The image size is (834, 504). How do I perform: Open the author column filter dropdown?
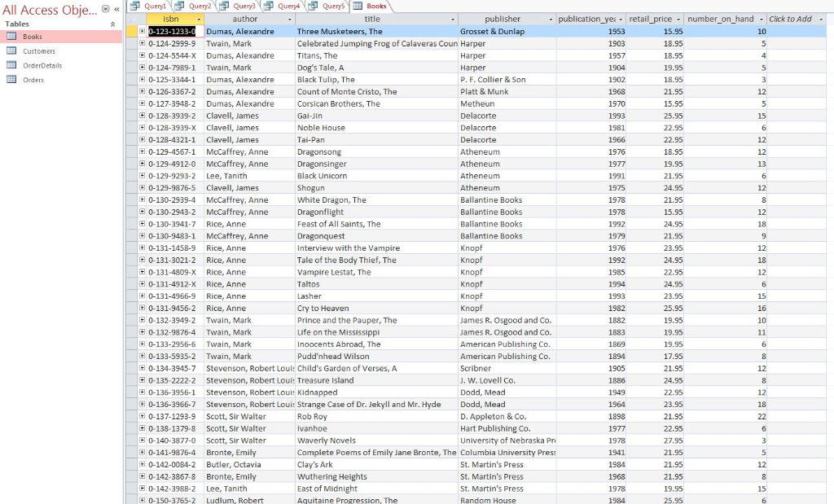click(x=290, y=20)
